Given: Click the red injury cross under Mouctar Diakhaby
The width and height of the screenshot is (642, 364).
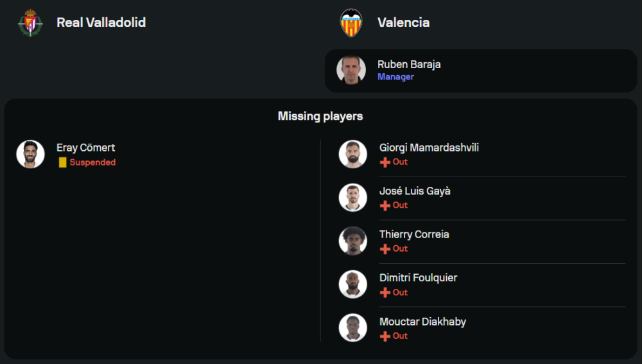Looking at the screenshot, I should [385, 336].
